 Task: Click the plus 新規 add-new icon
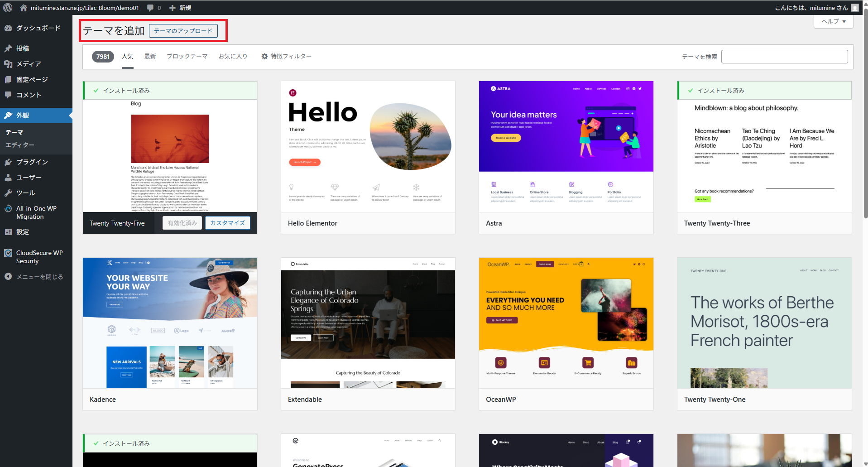point(173,8)
